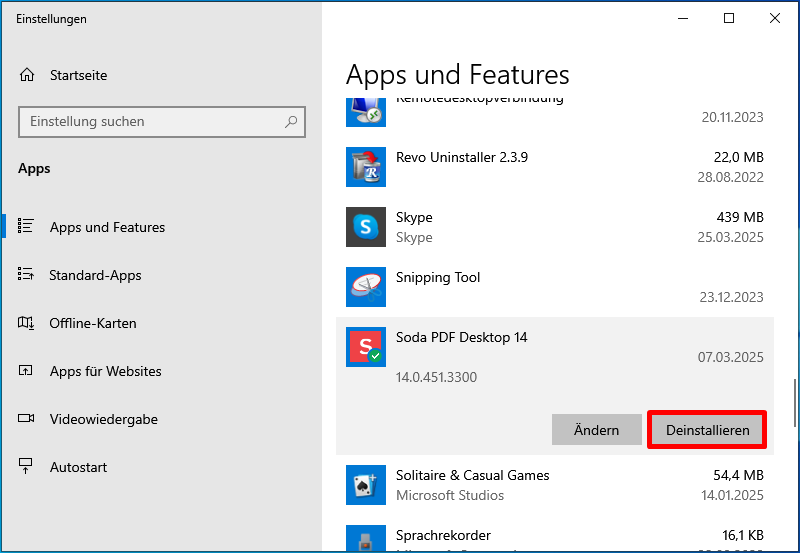Click the search magnifier icon

tap(291, 122)
